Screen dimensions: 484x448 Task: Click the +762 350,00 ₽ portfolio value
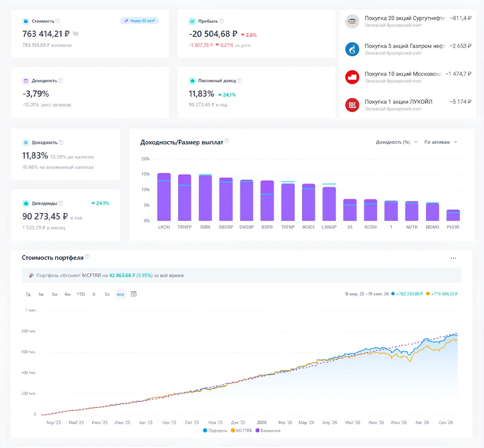pyautogui.click(x=409, y=294)
